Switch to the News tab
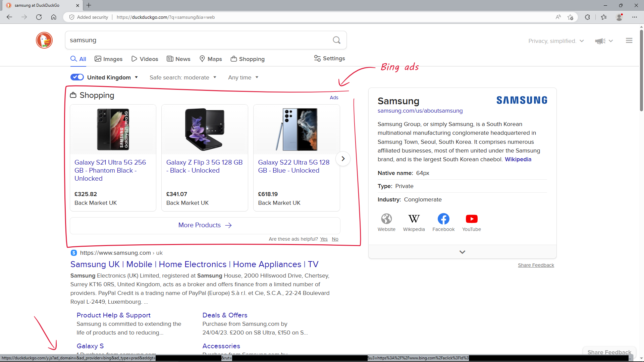 178,59
